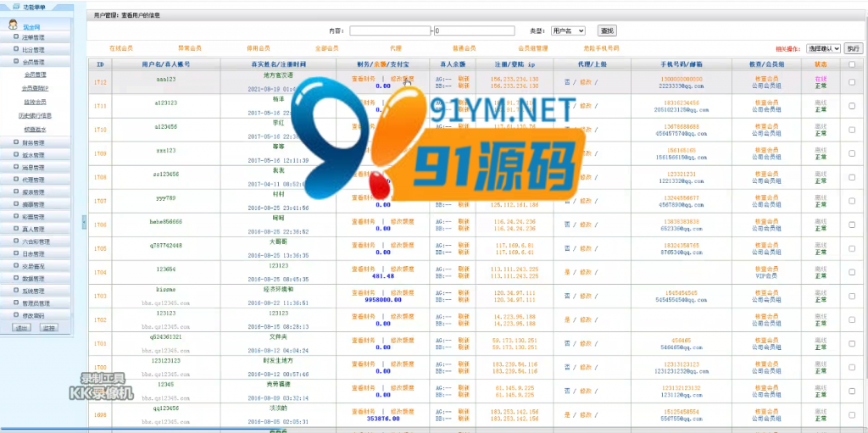868x433 pixels.
Task: Open the 选择确认 action dropdown
Action: 823,49
